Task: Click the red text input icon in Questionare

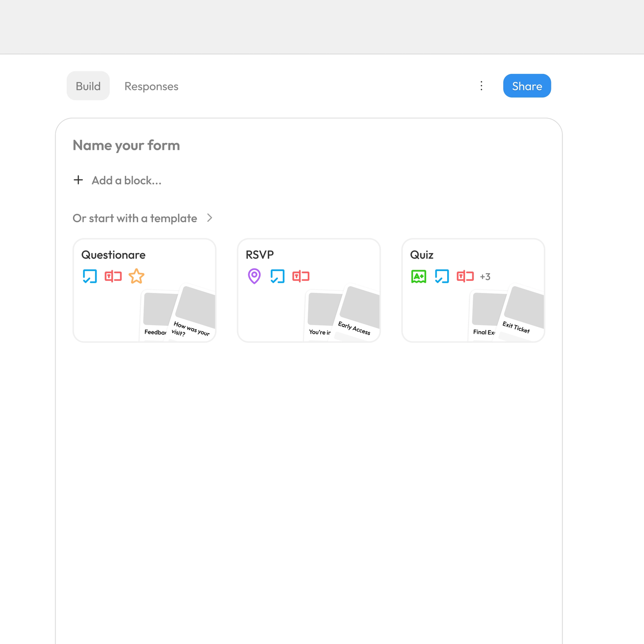Action: pyautogui.click(x=113, y=276)
